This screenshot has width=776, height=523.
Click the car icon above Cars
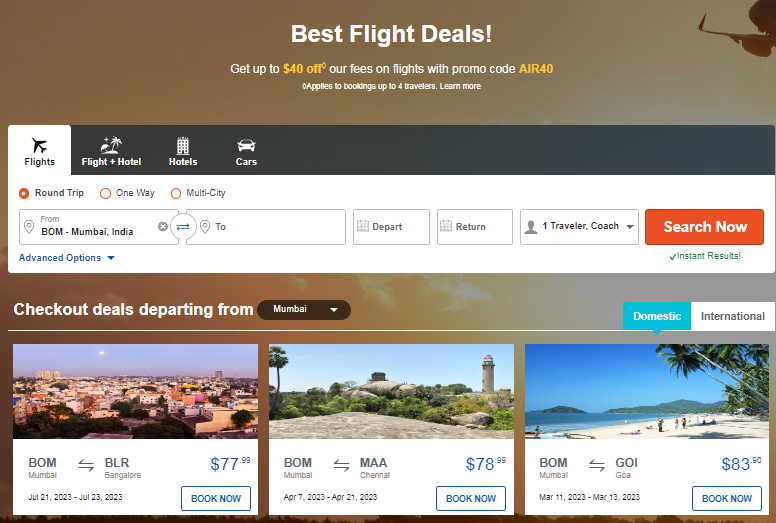246,145
